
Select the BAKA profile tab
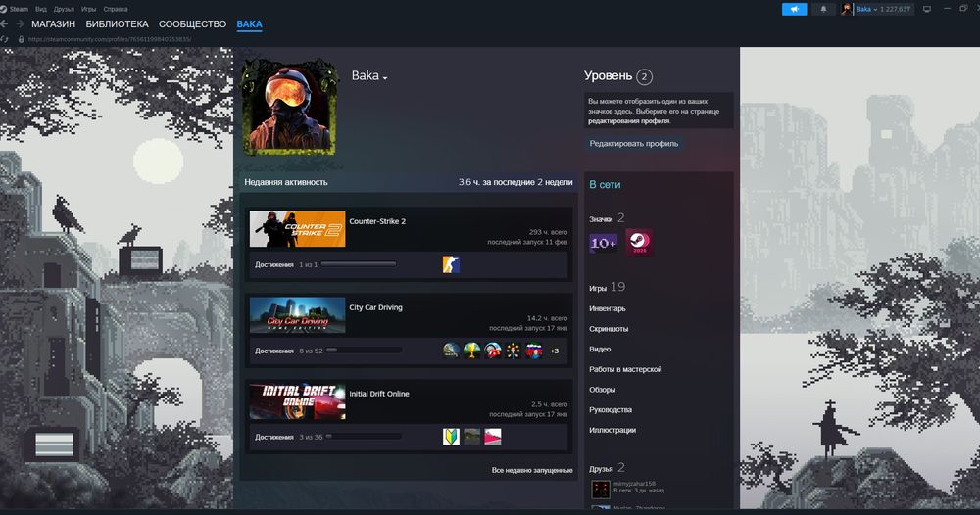point(249,24)
